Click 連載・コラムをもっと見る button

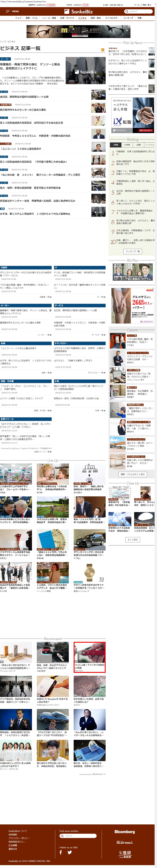tap(132, 474)
